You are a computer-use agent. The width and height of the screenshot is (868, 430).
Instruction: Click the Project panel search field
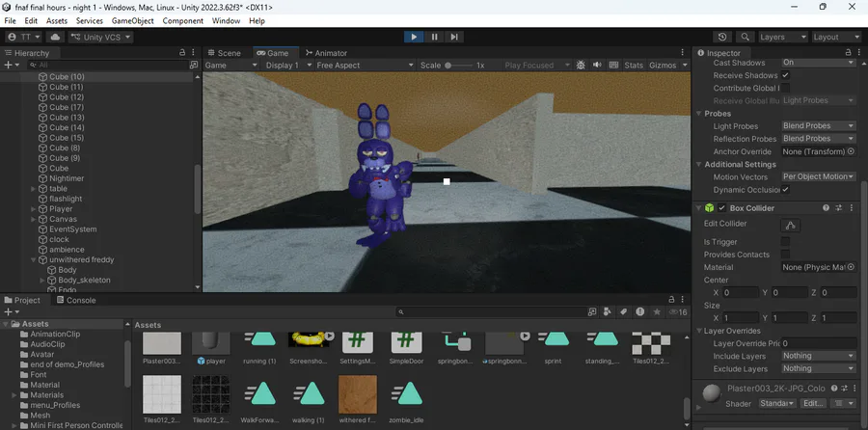(491, 312)
